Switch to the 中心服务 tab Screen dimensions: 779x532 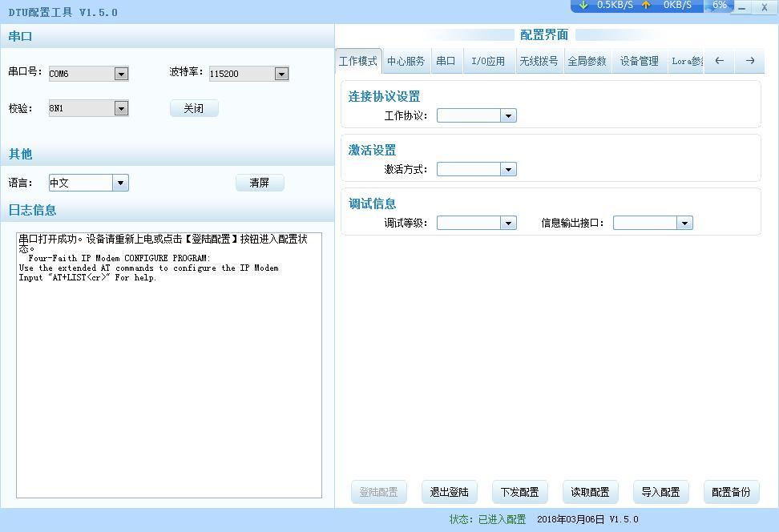coord(406,61)
